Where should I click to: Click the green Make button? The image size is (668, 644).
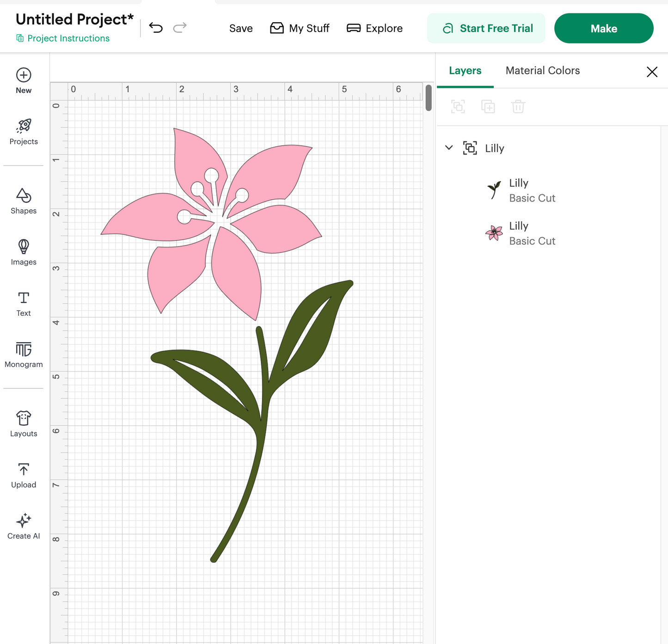[x=604, y=28]
